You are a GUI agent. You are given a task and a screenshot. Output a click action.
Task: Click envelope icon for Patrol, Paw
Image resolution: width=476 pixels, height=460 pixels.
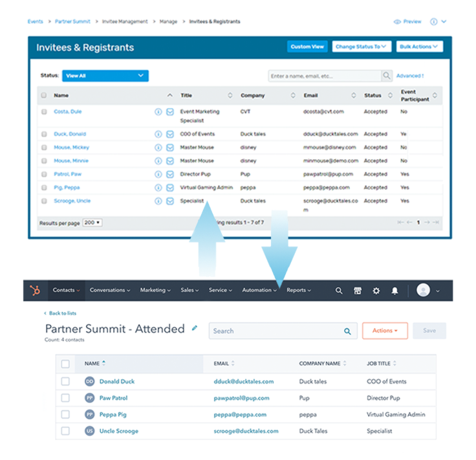click(x=170, y=174)
